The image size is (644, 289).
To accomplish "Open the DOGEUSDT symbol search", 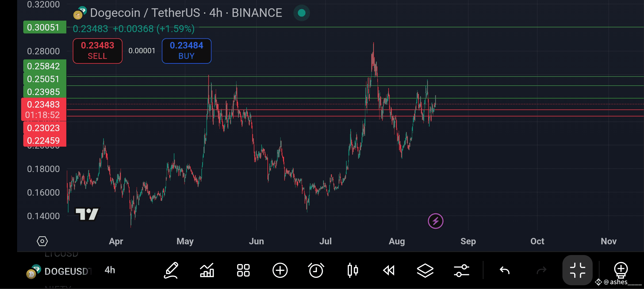I will click(x=59, y=271).
